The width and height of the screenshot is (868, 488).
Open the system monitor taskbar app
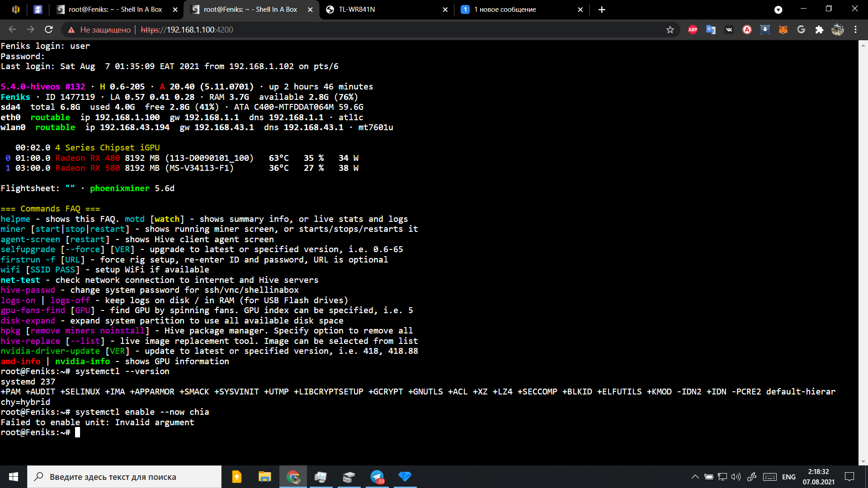321,477
